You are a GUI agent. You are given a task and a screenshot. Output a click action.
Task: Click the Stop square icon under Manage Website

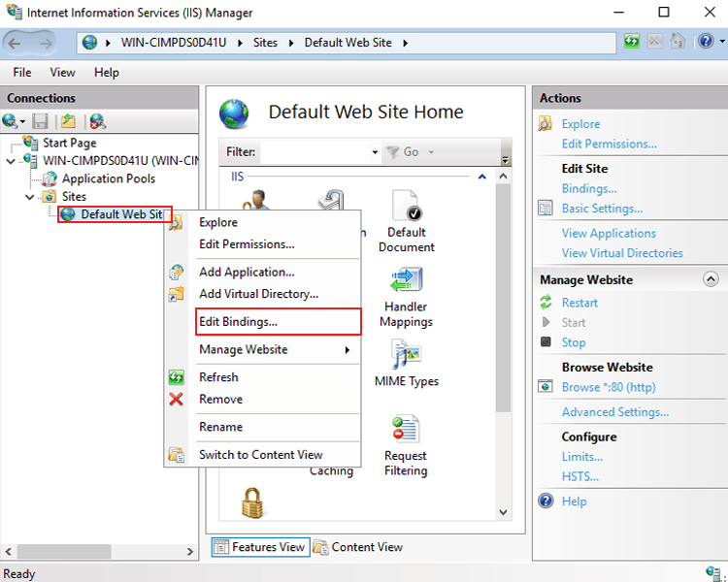[x=546, y=342]
